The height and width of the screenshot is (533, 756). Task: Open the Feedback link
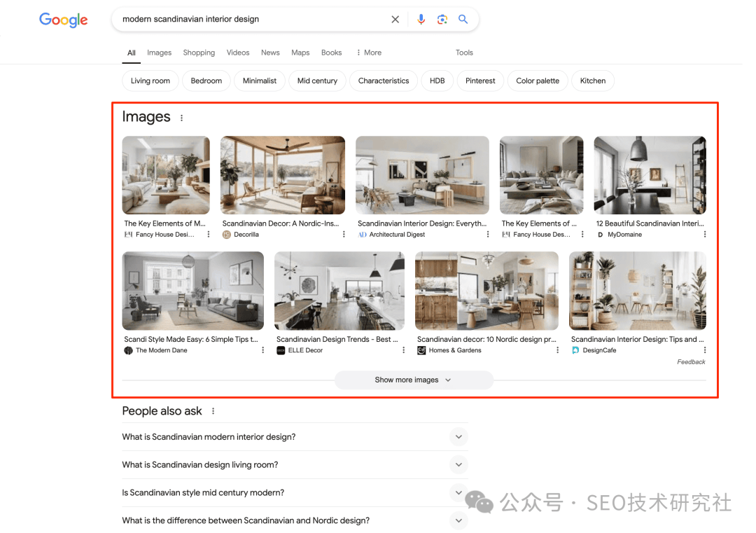click(691, 361)
